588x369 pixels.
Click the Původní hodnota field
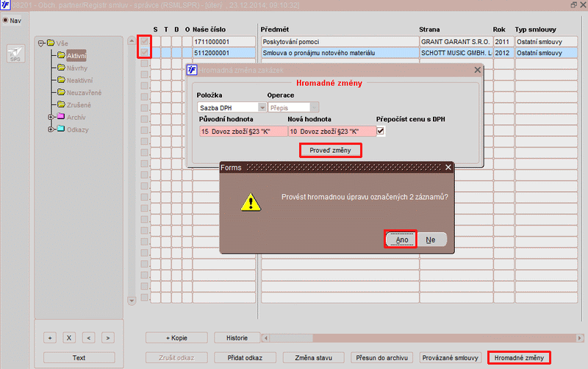tap(243, 132)
